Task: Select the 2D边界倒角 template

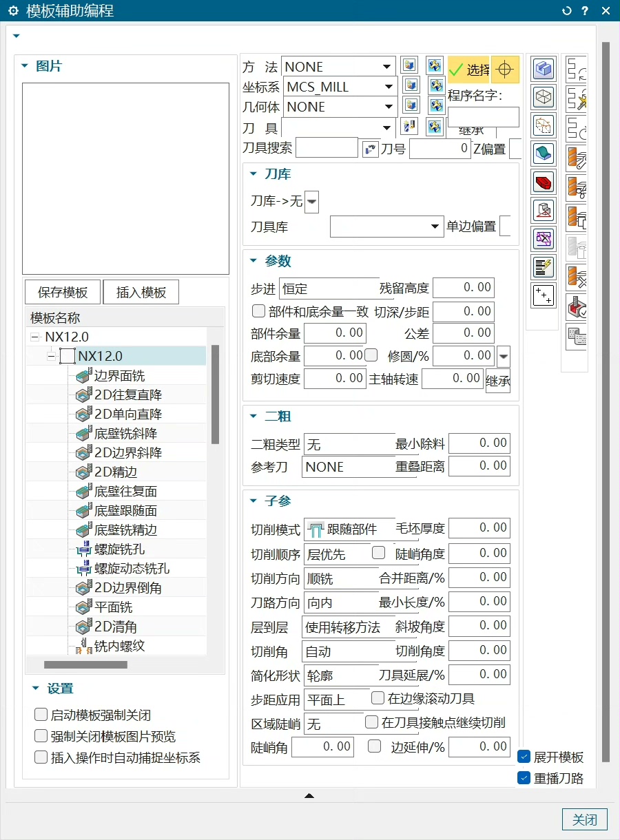Action: pos(128,588)
